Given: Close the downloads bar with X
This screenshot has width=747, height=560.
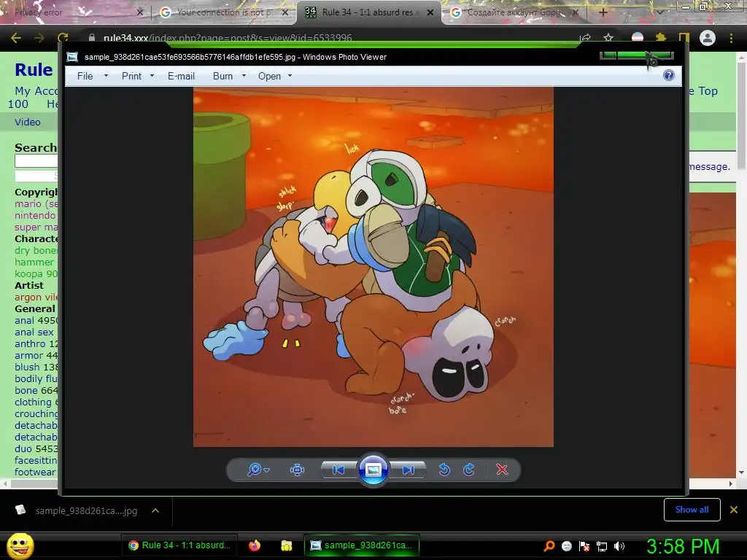Looking at the screenshot, I should pyautogui.click(x=734, y=510).
